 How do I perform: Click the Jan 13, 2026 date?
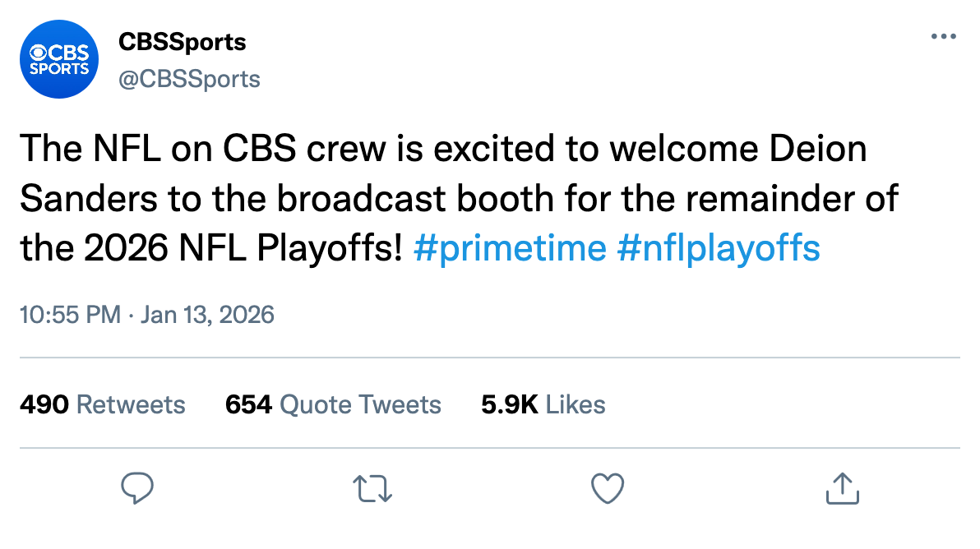click(207, 315)
